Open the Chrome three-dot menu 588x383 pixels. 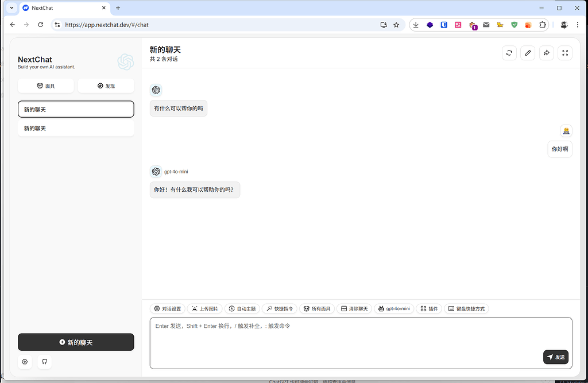(x=578, y=25)
